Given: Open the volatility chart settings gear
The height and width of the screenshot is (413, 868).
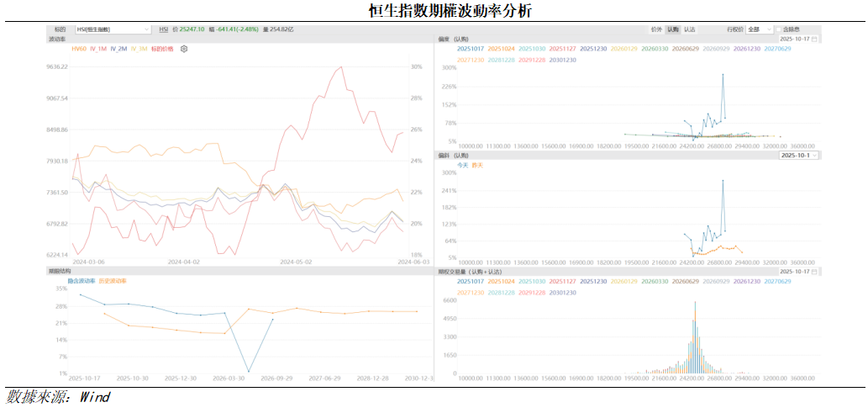Looking at the screenshot, I should click(184, 49).
